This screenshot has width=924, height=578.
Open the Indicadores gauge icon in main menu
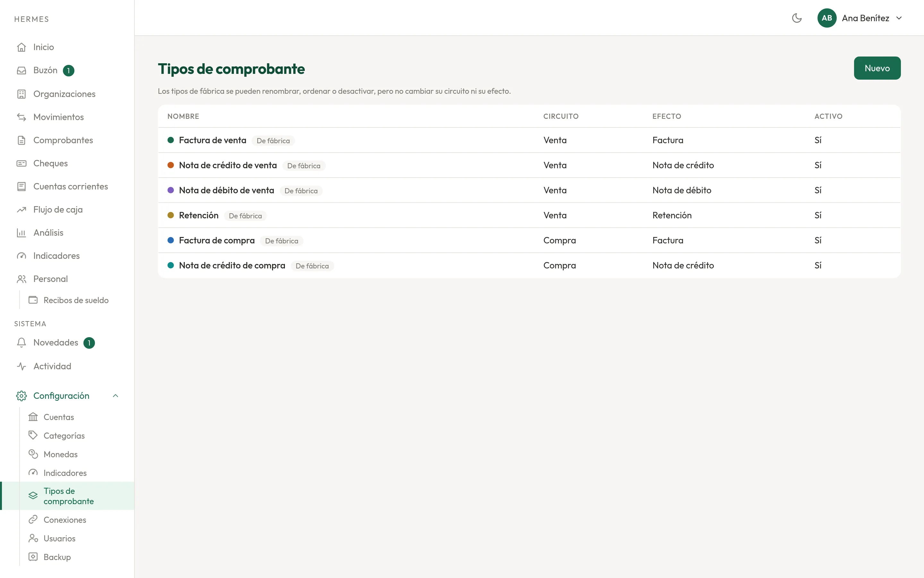pyautogui.click(x=21, y=256)
